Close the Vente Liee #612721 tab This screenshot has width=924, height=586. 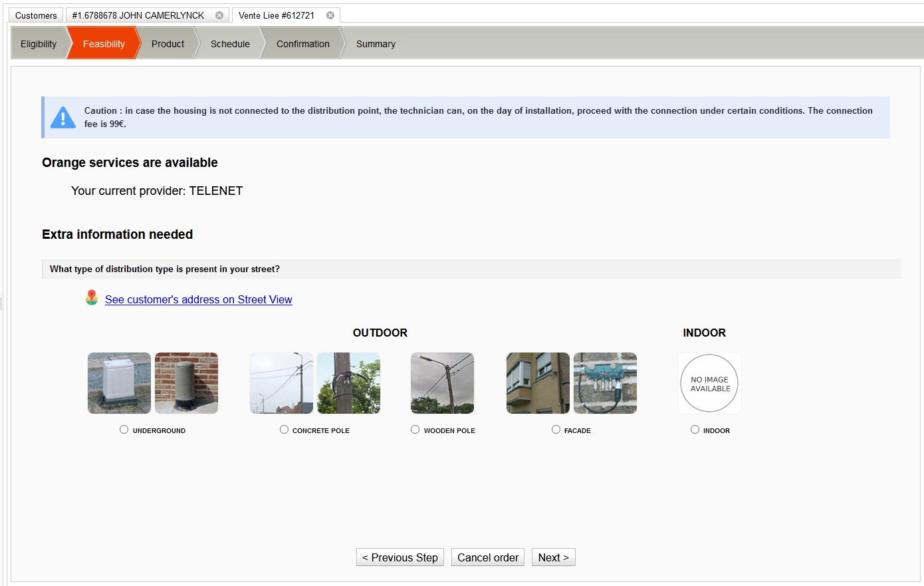330,15
